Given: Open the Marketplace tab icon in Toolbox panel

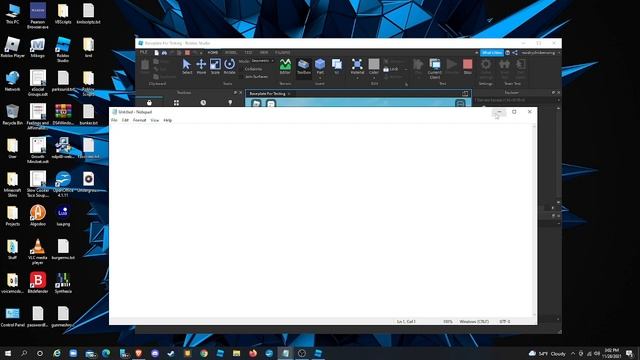Looking at the screenshot, I should [149, 102].
